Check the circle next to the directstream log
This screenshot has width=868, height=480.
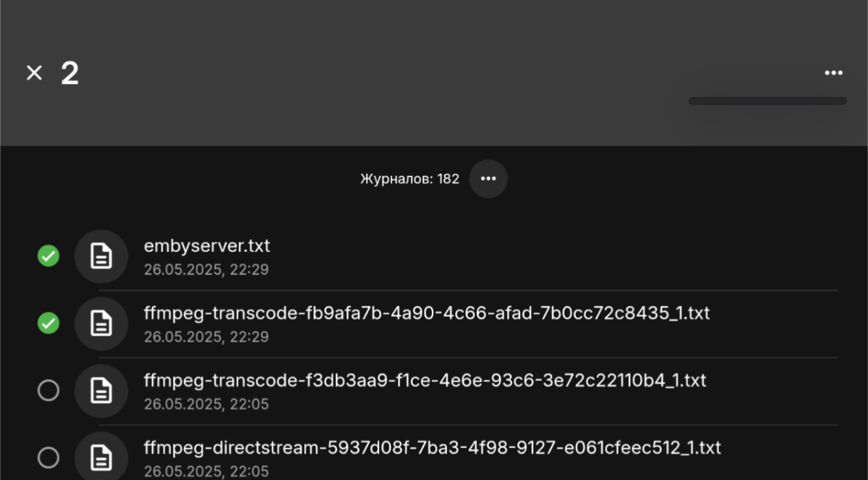(x=48, y=456)
